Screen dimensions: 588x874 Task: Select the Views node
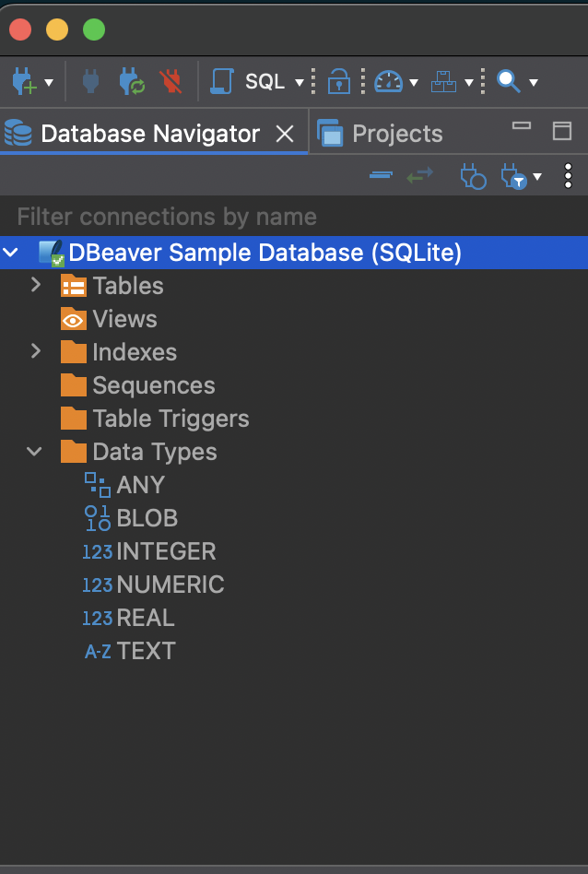(124, 319)
